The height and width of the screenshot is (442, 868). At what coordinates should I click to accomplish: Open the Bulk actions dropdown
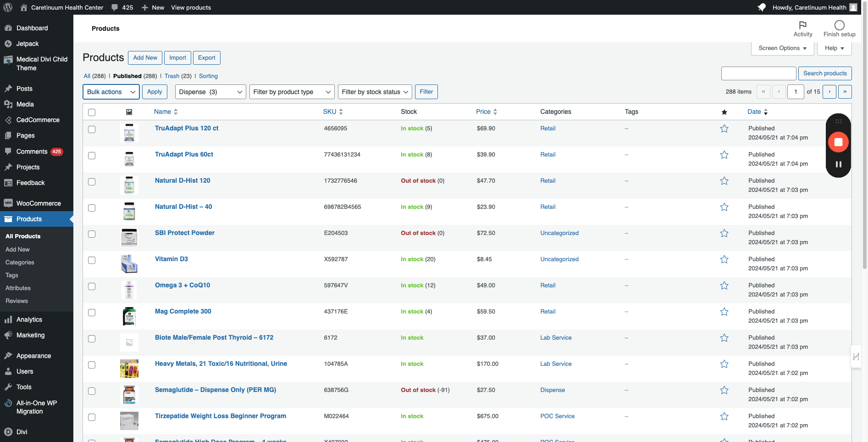coord(111,92)
